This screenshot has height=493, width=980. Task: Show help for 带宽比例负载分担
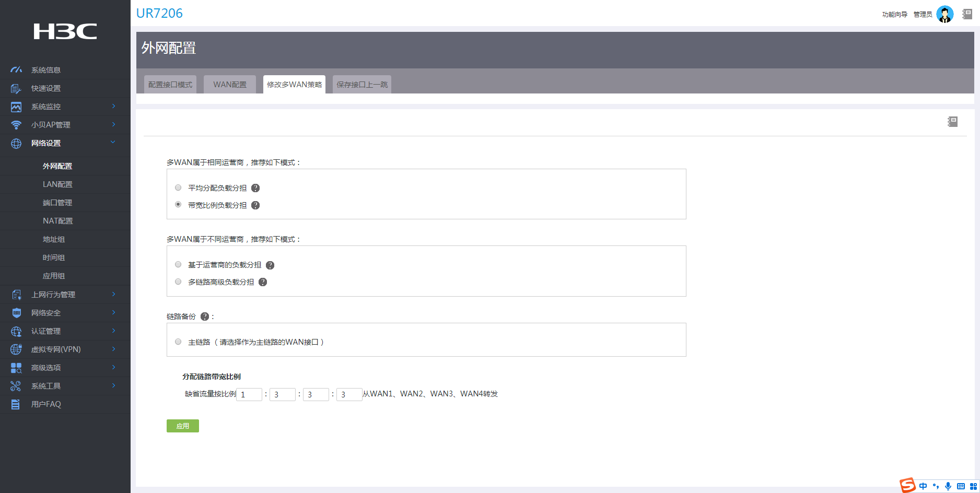255,205
